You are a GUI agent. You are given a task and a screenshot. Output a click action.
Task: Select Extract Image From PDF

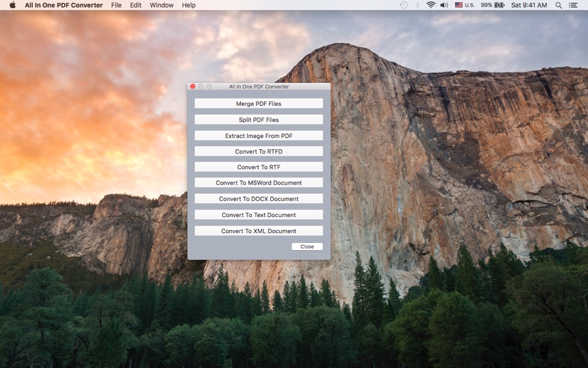point(259,136)
